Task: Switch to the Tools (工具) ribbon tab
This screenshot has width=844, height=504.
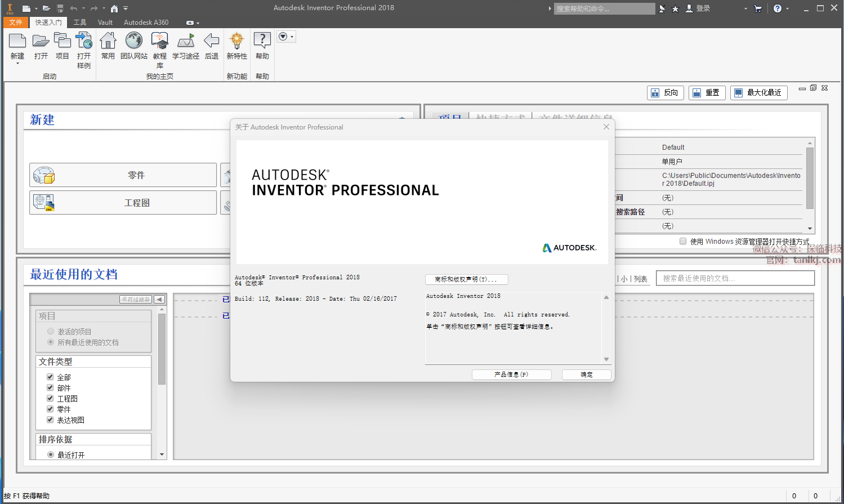Action: (x=80, y=23)
